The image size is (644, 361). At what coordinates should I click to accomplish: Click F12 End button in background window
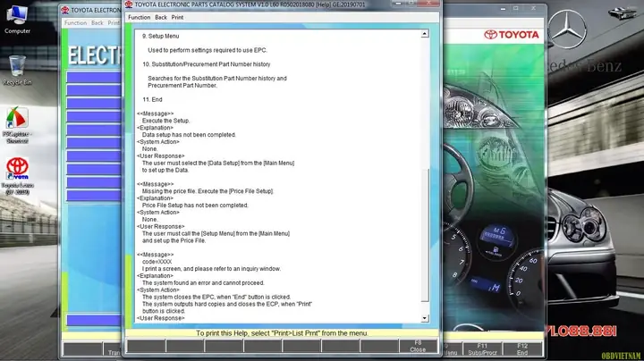tap(522, 349)
